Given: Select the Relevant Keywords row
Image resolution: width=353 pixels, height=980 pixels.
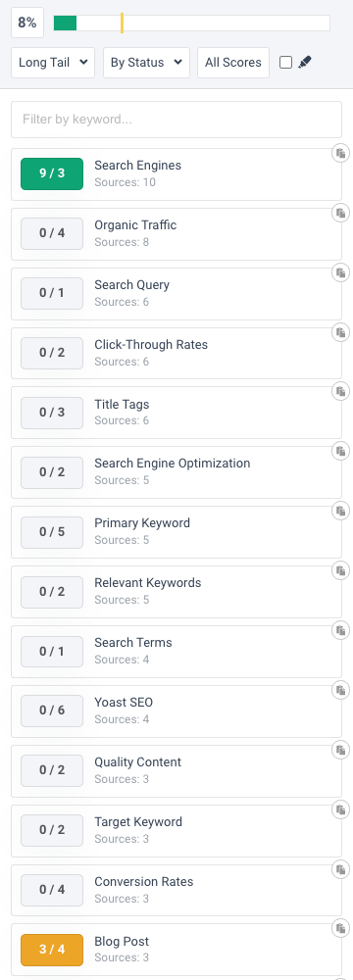Looking at the screenshot, I should click(x=176, y=592).
